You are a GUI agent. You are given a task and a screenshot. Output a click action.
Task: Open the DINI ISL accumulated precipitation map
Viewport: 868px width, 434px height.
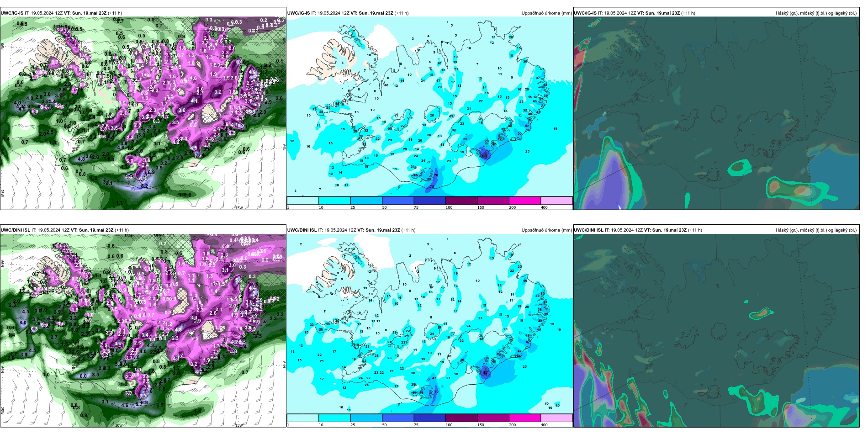pyautogui.click(x=430, y=324)
